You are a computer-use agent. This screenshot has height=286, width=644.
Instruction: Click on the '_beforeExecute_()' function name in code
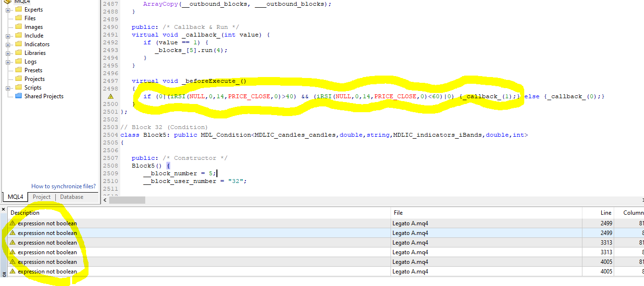point(214,81)
